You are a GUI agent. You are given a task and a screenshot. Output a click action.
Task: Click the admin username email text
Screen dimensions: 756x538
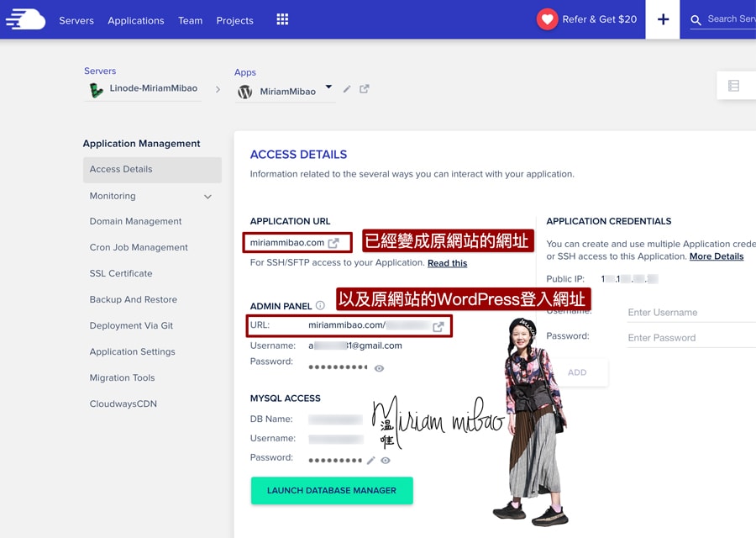tap(354, 345)
